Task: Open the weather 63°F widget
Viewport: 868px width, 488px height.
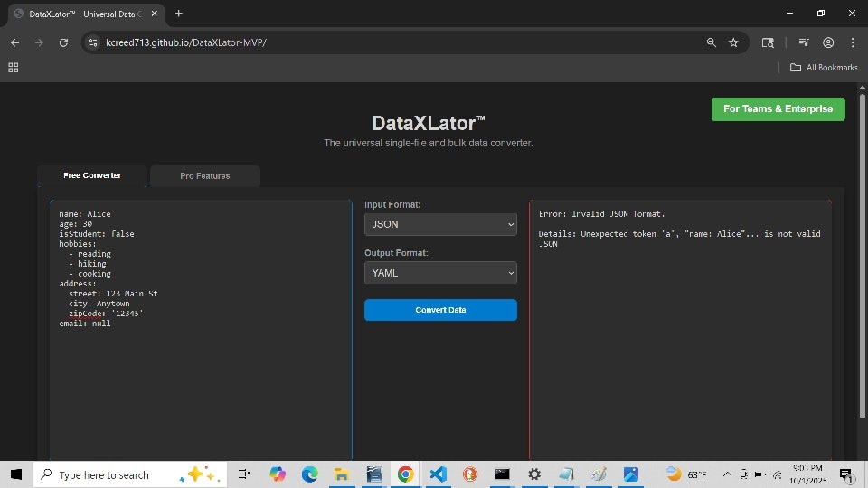Action: [686, 474]
